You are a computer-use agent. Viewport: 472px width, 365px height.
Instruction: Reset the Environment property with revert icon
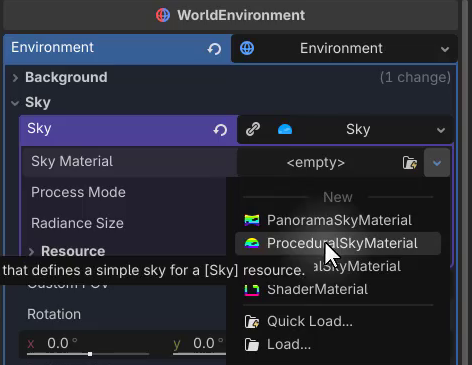[214, 49]
